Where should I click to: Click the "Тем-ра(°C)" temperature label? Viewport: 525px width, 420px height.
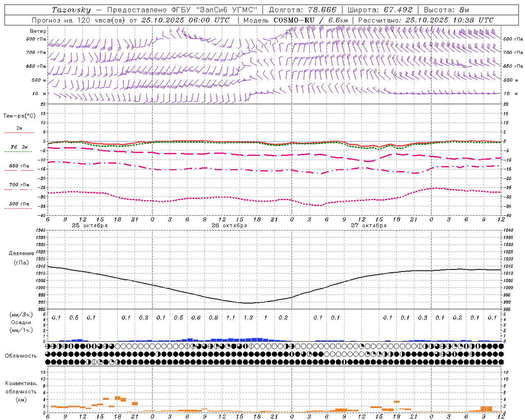tap(19, 116)
